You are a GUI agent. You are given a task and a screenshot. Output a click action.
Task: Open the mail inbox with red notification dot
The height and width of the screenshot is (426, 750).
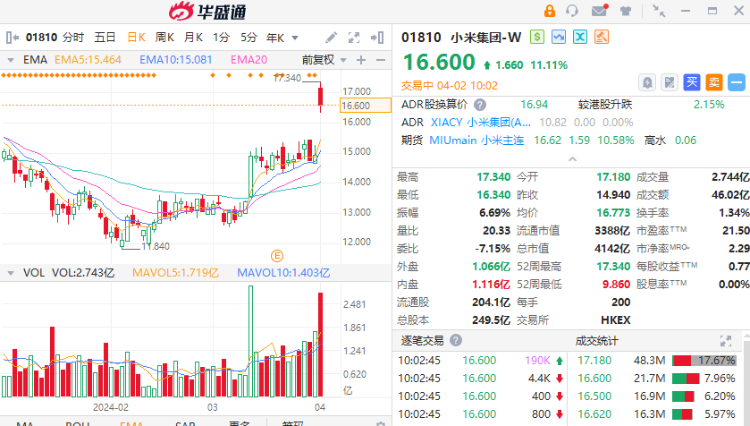coord(599,10)
